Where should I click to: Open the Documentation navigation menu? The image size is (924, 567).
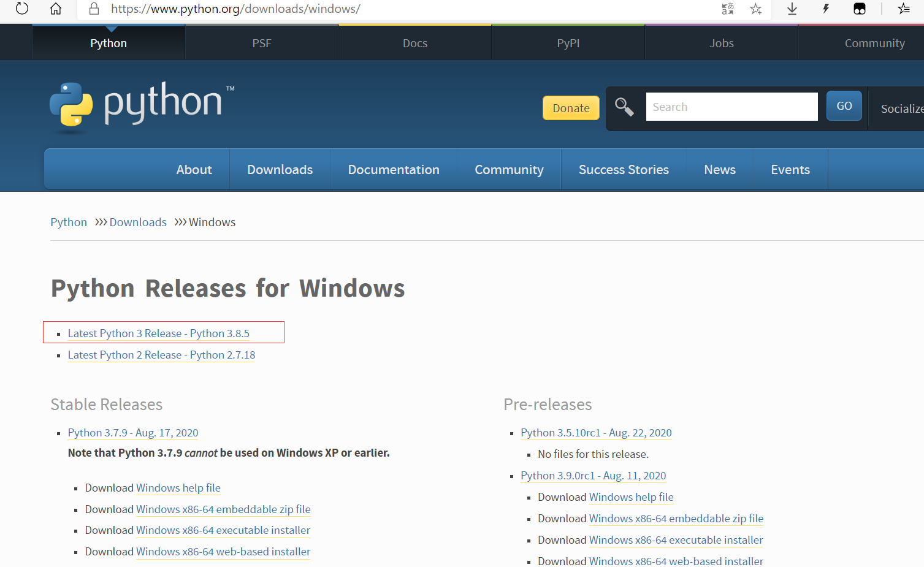tap(394, 170)
